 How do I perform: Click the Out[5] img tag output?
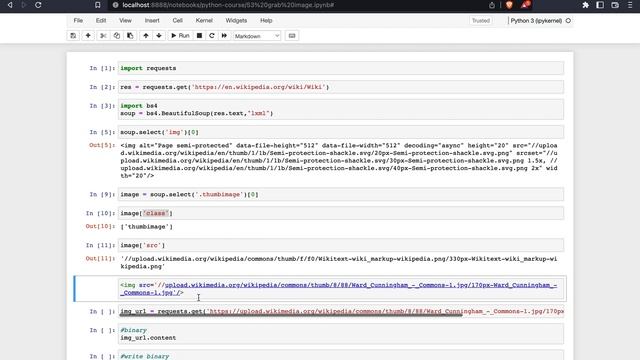(x=339, y=160)
